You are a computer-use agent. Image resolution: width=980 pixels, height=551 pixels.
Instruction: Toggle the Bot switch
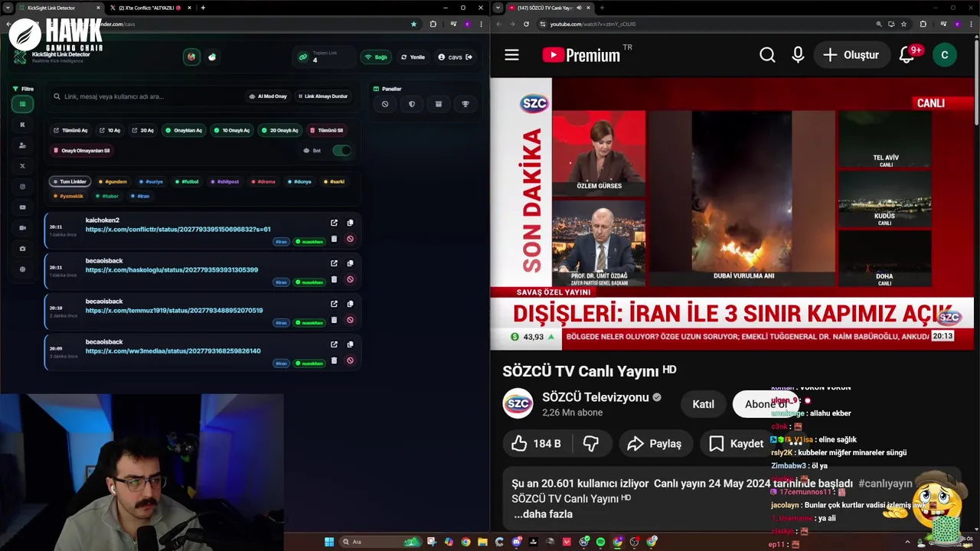[341, 150]
